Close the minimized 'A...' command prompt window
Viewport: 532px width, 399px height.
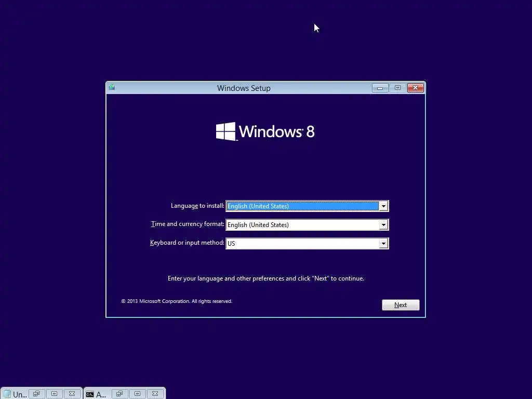point(155,394)
